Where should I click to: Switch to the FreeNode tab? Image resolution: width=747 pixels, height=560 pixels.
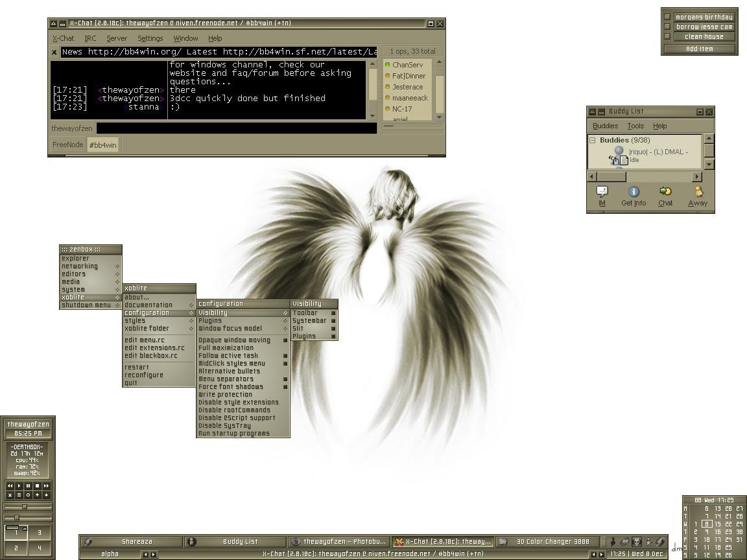(67, 145)
